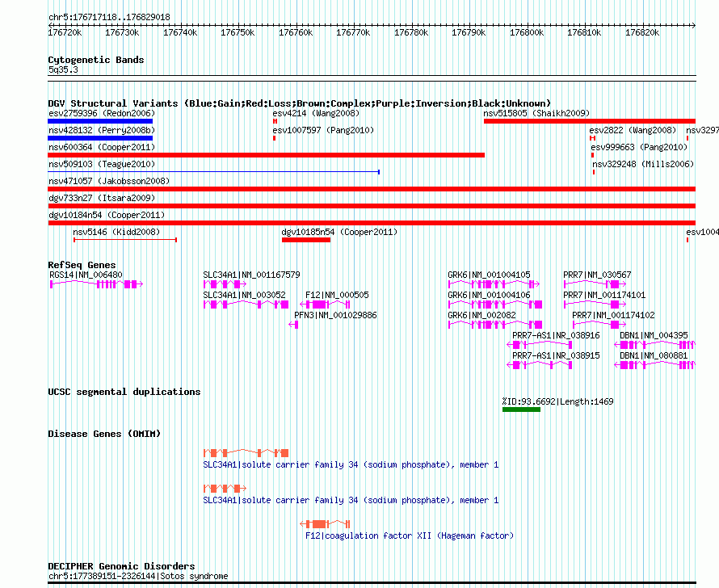Click the 176720k ruler tick label
This screenshot has height=588, width=719.
(x=65, y=32)
